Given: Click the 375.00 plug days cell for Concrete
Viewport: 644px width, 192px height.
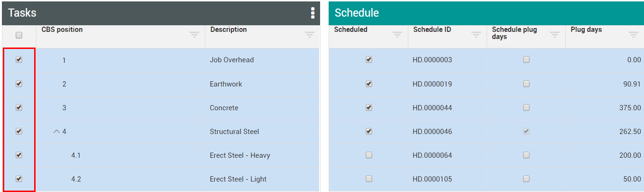Looking at the screenshot, I should (630, 108).
